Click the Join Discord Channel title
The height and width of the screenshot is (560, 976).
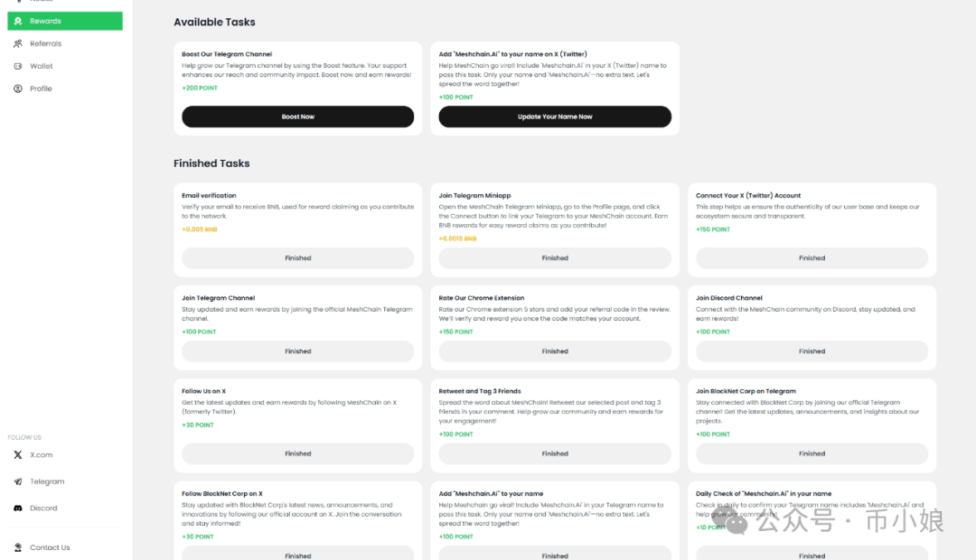click(729, 298)
